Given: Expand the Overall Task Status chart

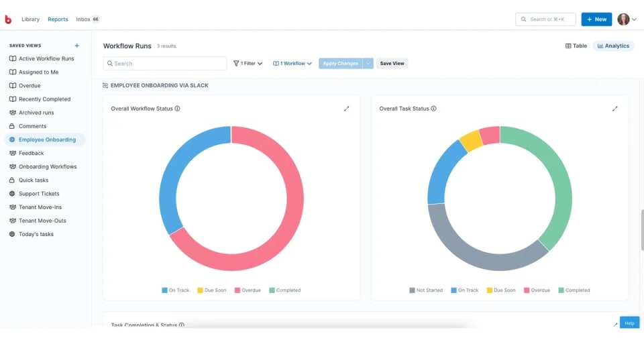Looking at the screenshot, I should tap(615, 109).
